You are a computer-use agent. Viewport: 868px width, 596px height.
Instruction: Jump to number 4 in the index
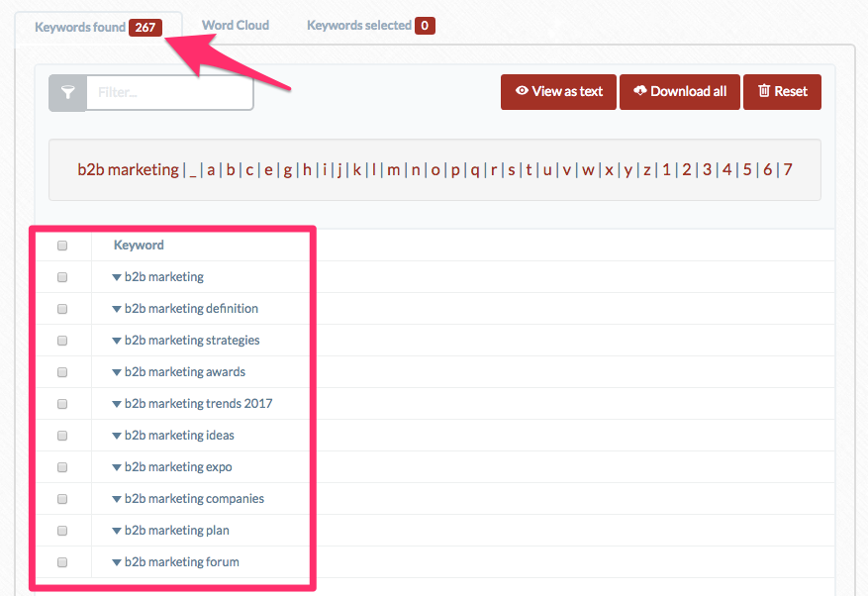point(726,169)
